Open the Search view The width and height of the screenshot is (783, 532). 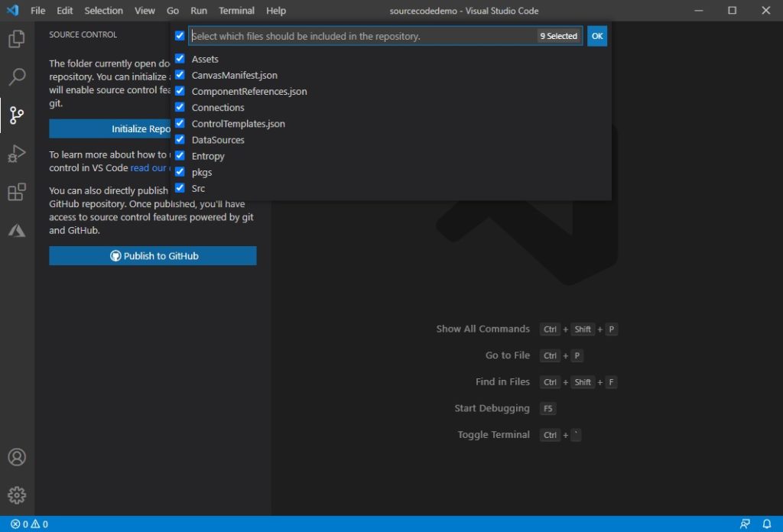tap(17, 76)
